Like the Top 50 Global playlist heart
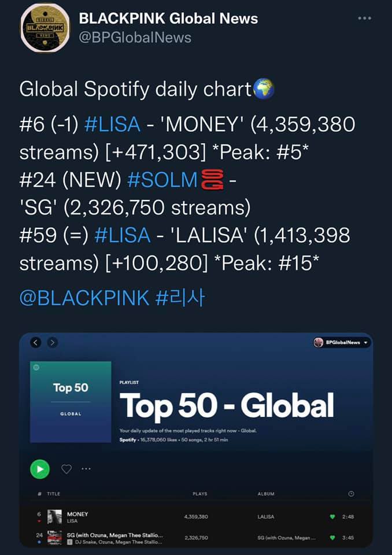 point(66,469)
